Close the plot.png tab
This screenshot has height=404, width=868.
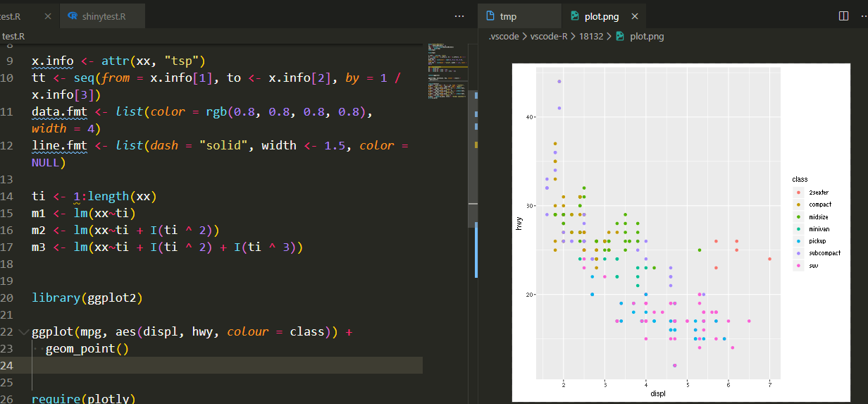pos(634,16)
